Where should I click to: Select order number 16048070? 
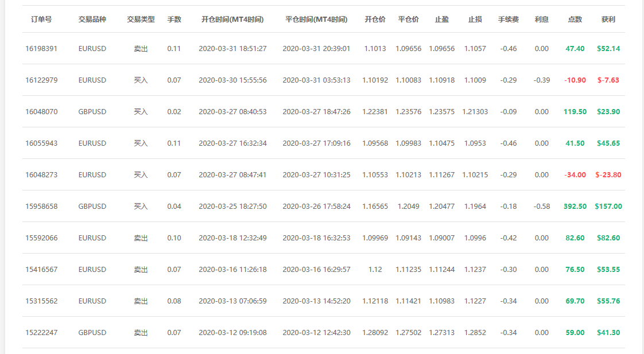point(41,112)
